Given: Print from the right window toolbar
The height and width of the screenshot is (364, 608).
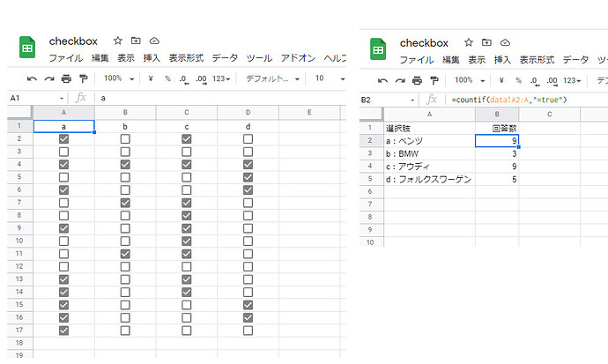Looking at the screenshot, I should [417, 81].
